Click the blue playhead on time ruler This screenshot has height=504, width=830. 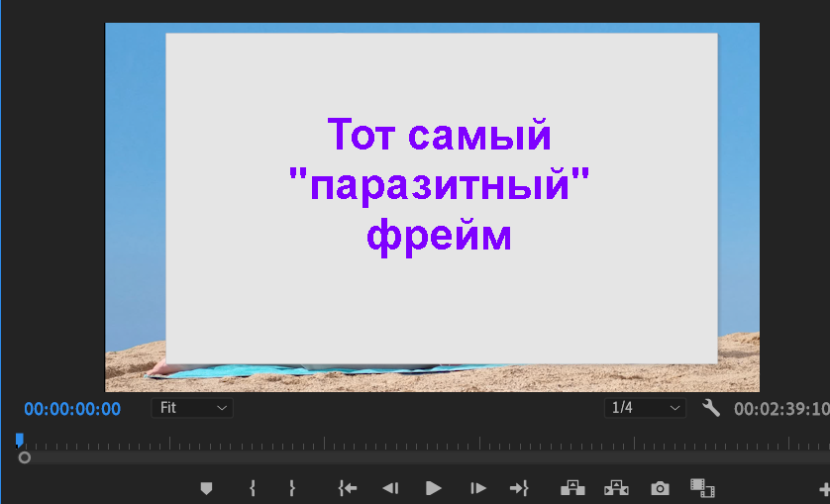(19, 440)
